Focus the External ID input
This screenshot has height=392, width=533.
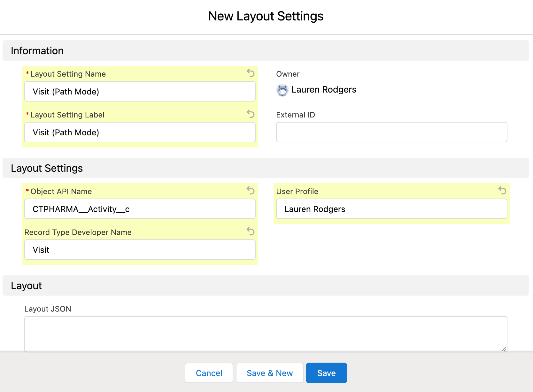[391, 132]
